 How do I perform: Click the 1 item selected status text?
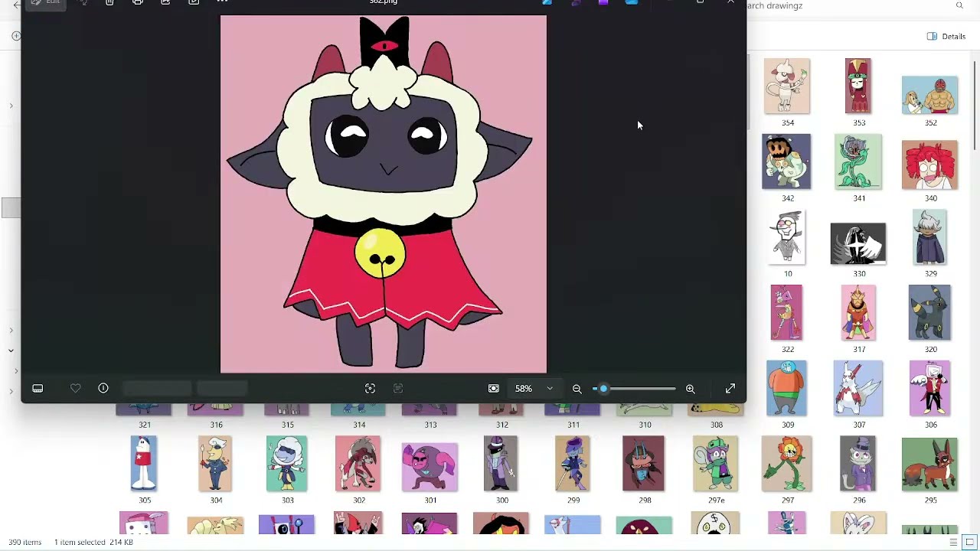80,543
